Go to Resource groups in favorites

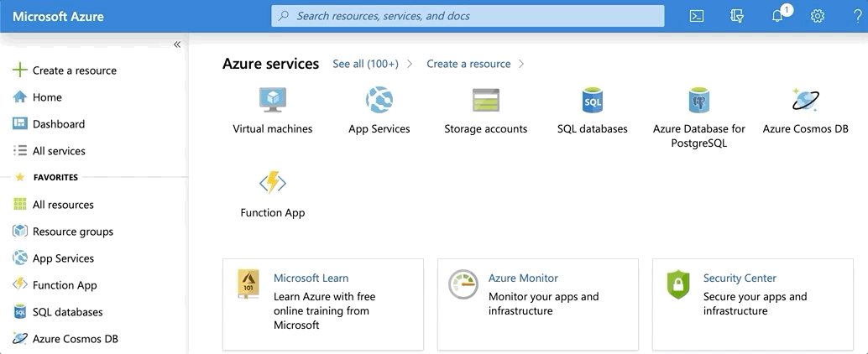coord(72,232)
